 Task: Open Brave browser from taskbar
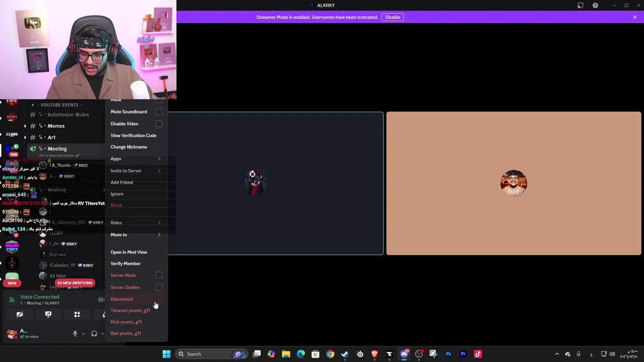coord(374,354)
